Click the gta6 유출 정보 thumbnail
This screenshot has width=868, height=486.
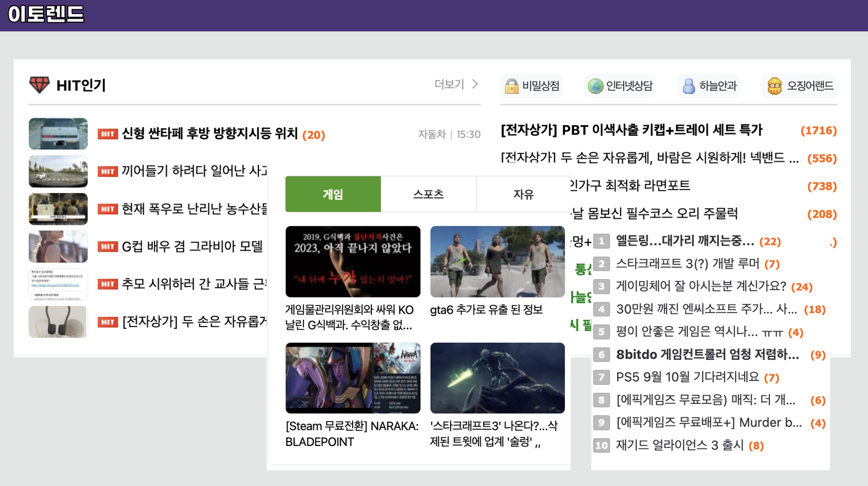coord(497,262)
